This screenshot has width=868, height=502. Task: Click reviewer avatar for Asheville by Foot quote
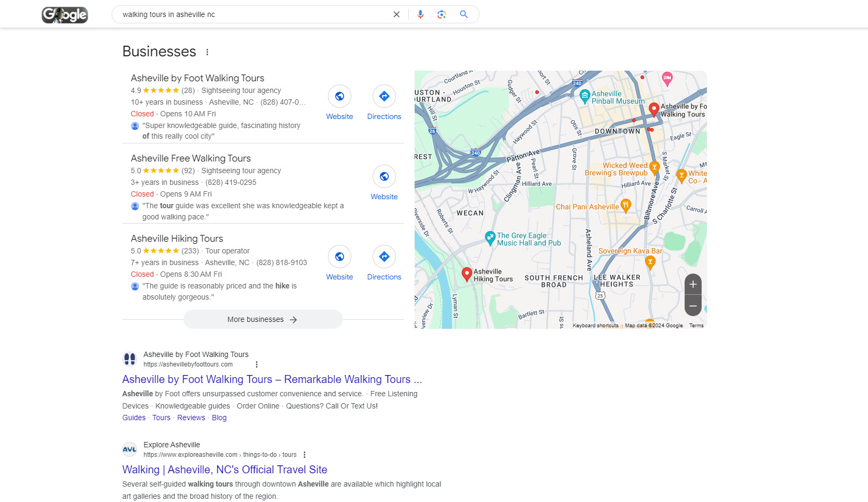point(135,126)
